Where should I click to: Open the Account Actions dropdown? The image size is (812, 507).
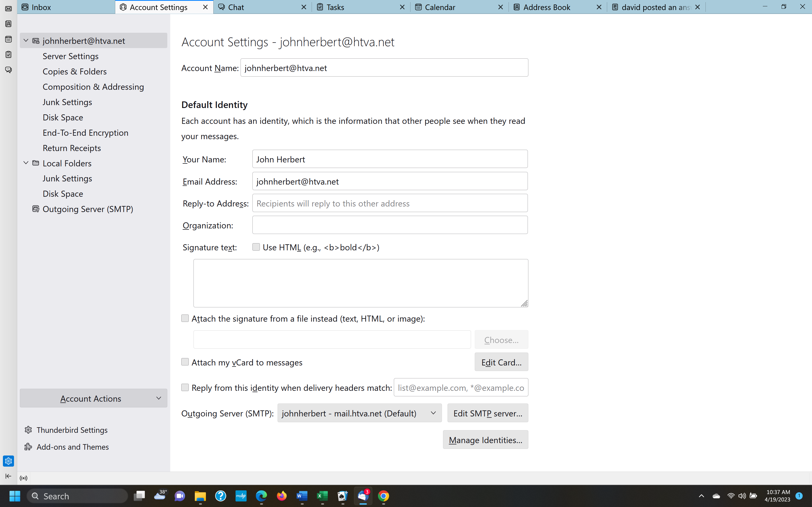pos(93,398)
